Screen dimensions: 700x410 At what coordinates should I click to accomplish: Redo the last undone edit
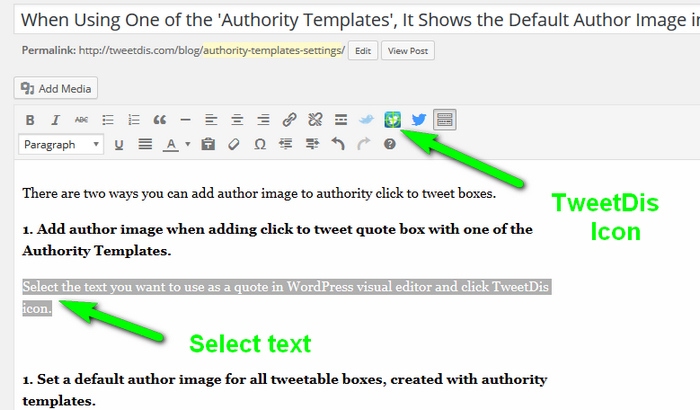pos(364,145)
